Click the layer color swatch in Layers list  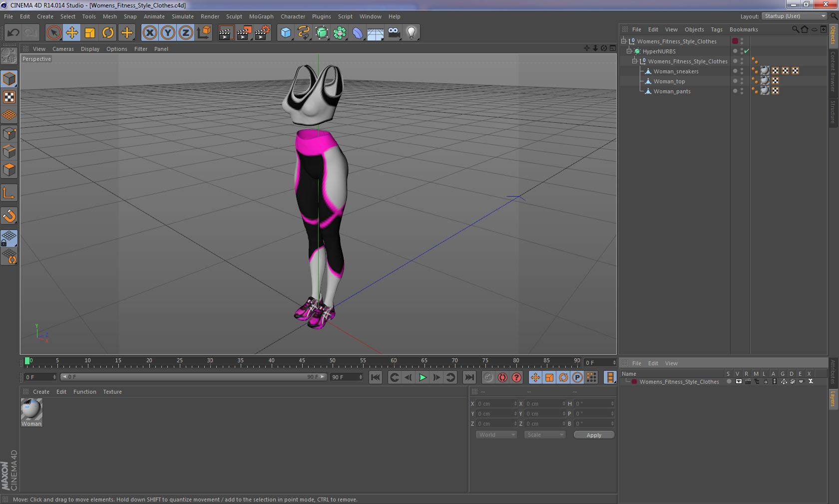(x=634, y=382)
